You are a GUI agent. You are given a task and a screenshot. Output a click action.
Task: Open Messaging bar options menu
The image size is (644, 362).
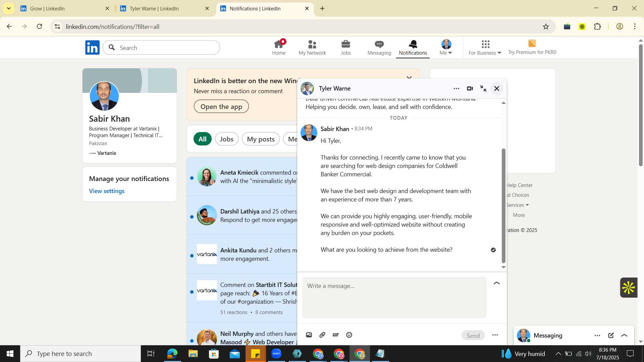coord(597,335)
